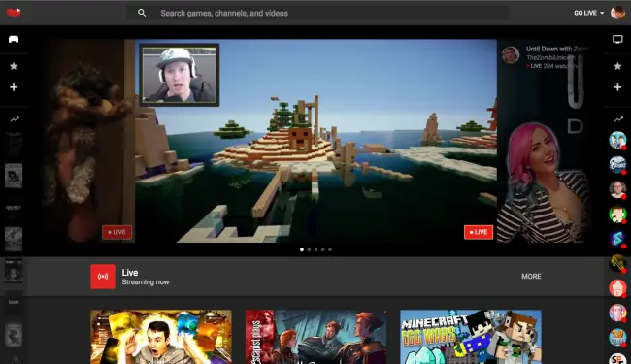
Task: Open favorite games star in left sidebar
Action: pos(14,66)
